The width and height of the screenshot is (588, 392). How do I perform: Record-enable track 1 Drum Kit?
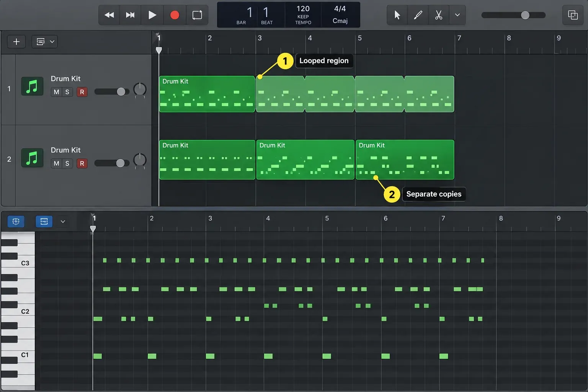(82, 92)
